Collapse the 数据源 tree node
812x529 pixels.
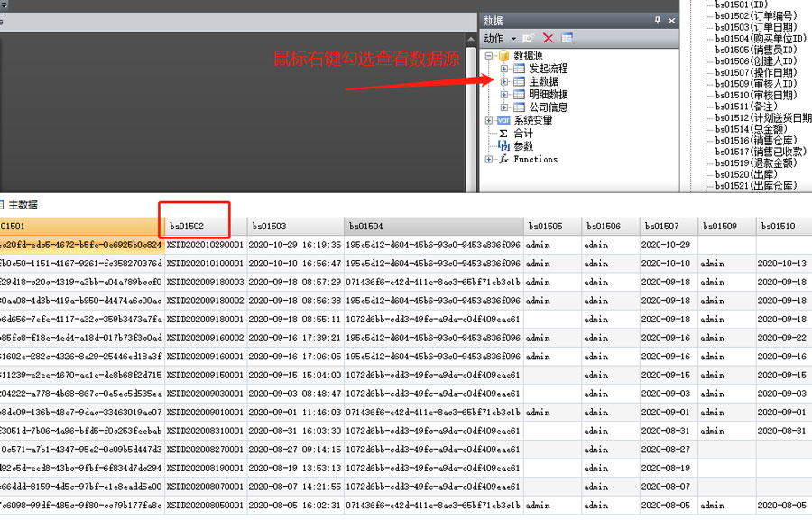click(490, 56)
